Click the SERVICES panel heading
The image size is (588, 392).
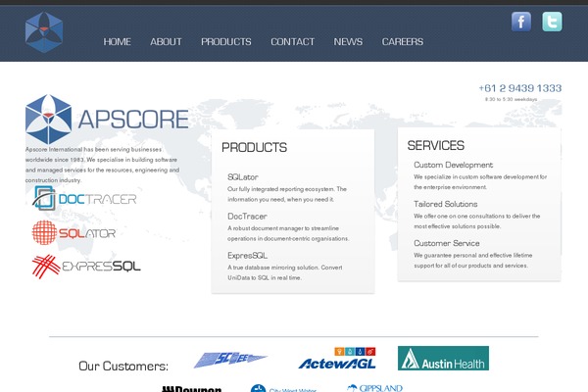click(436, 146)
